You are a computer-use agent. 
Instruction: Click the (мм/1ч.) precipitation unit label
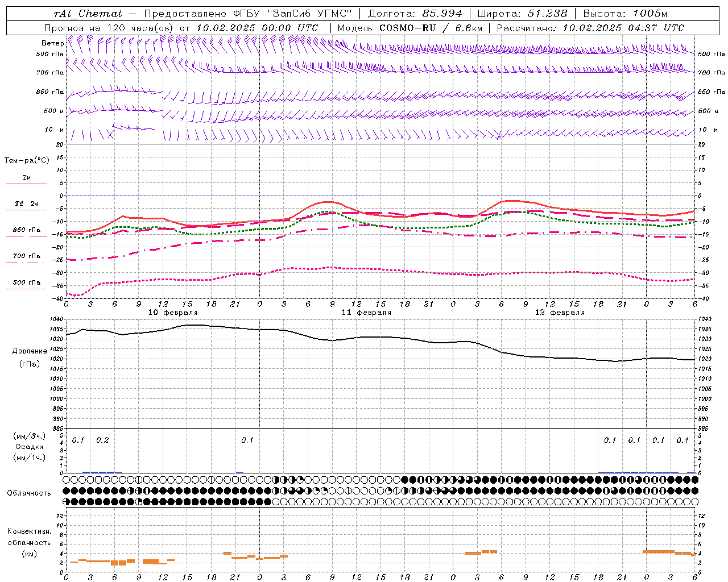click(x=30, y=458)
